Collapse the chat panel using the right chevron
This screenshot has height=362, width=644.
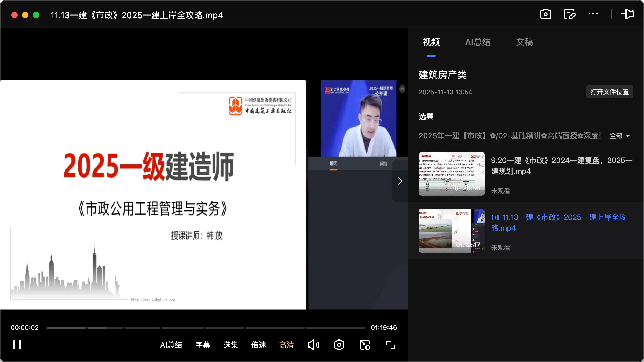400,181
